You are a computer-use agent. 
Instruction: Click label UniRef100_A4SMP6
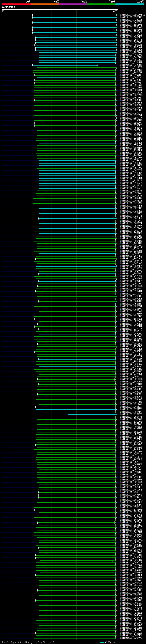coord(131,450)
